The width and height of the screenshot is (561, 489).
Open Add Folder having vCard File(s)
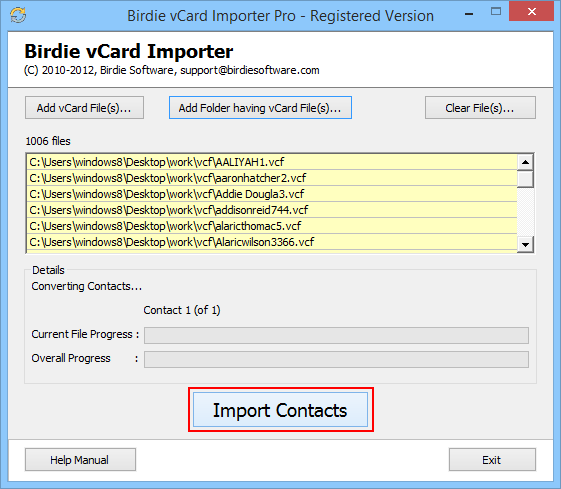coord(260,108)
